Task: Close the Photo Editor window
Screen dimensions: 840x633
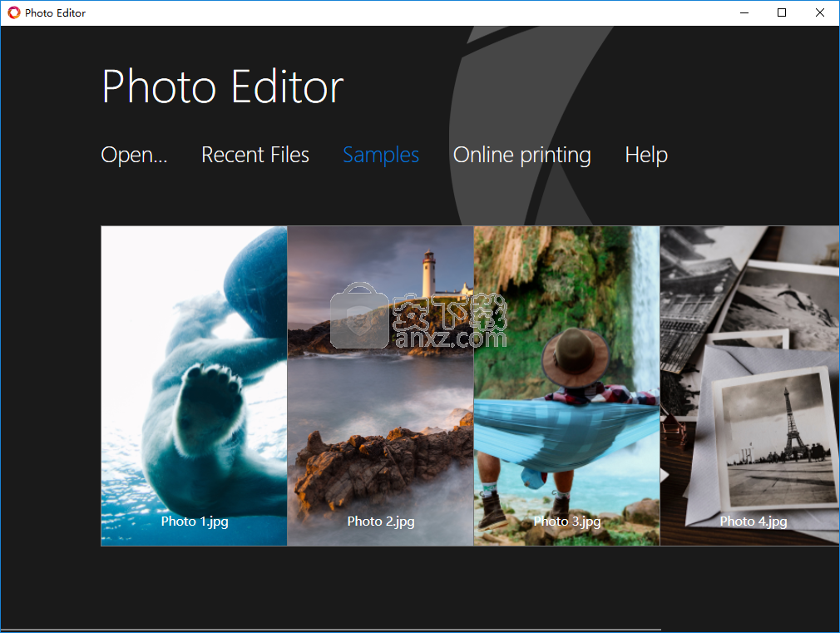Action: coord(820,12)
